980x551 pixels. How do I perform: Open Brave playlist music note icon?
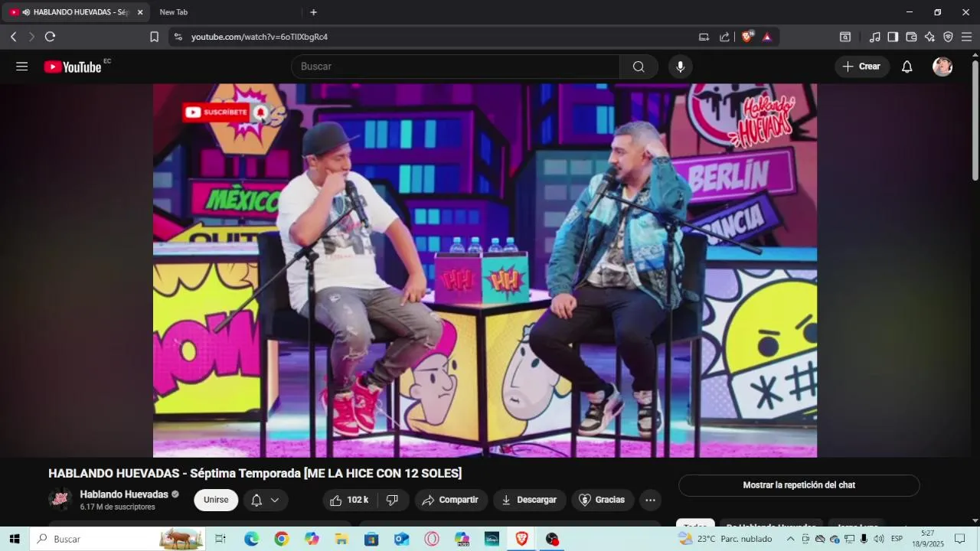click(x=875, y=37)
